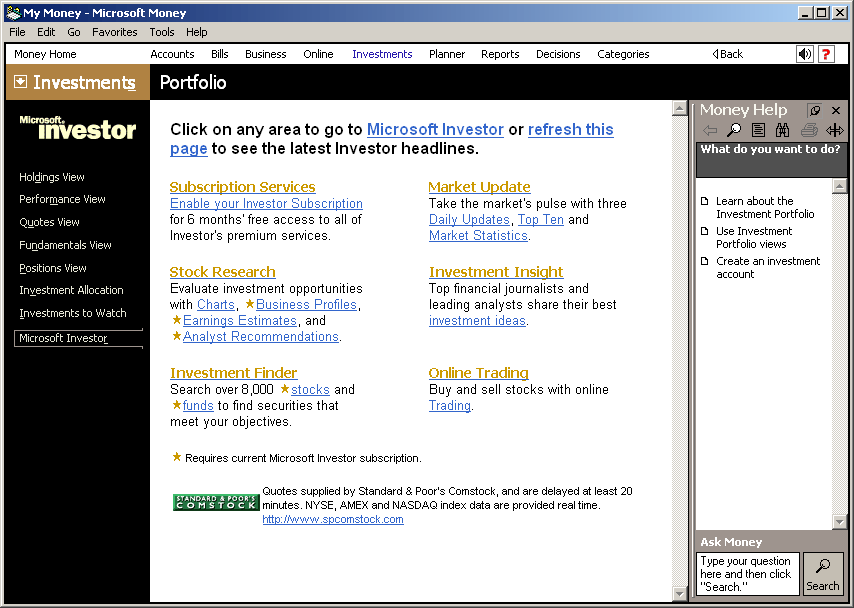Click the Microsoft Investor headline link
Image resolution: width=854 pixels, height=608 pixels.
(x=435, y=130)
